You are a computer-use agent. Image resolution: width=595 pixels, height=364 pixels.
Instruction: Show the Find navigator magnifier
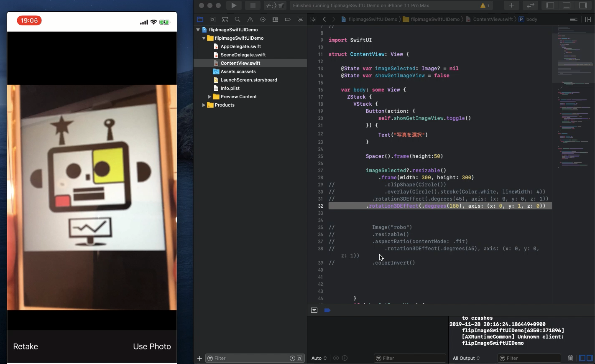[237, 19]
